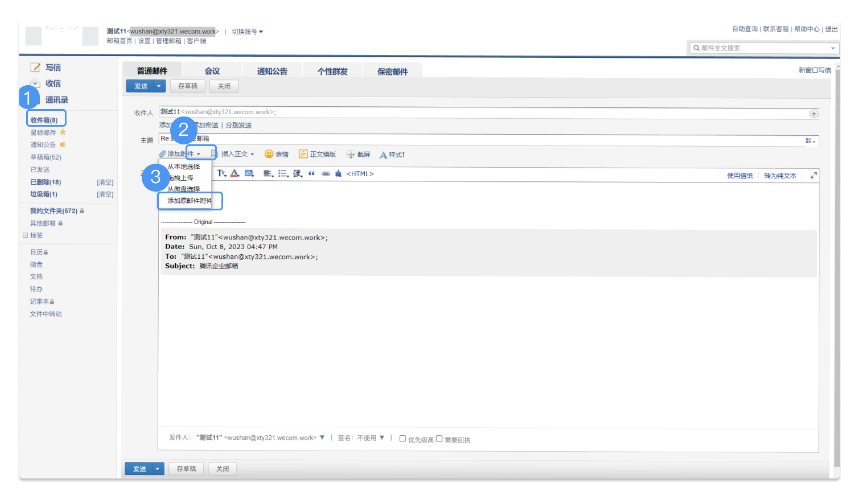Enable the 优先级高 high priority checkbox
The height and width of the screenshot is (491, 856).
pyautogui.click(x=402, y=438)
